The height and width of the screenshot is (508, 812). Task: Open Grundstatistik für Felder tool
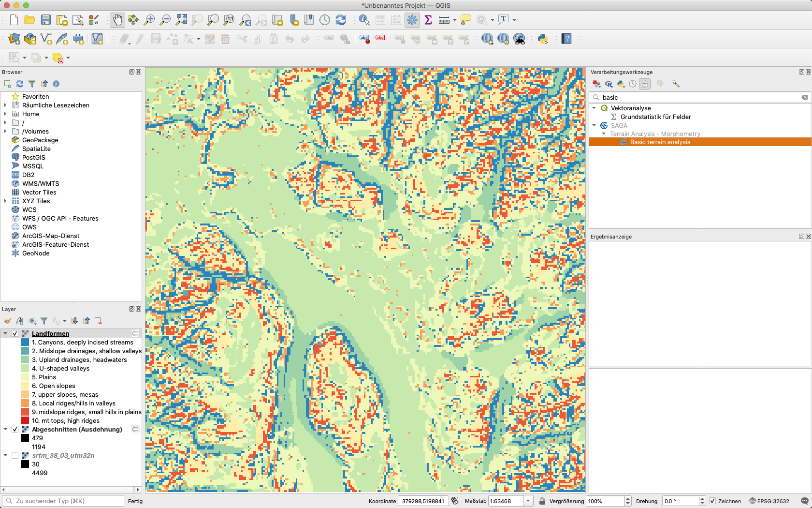point(655,117)
